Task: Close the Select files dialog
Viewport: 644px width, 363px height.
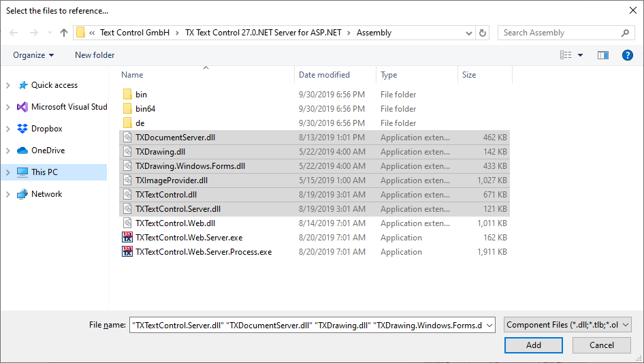Action: point(633,10)
